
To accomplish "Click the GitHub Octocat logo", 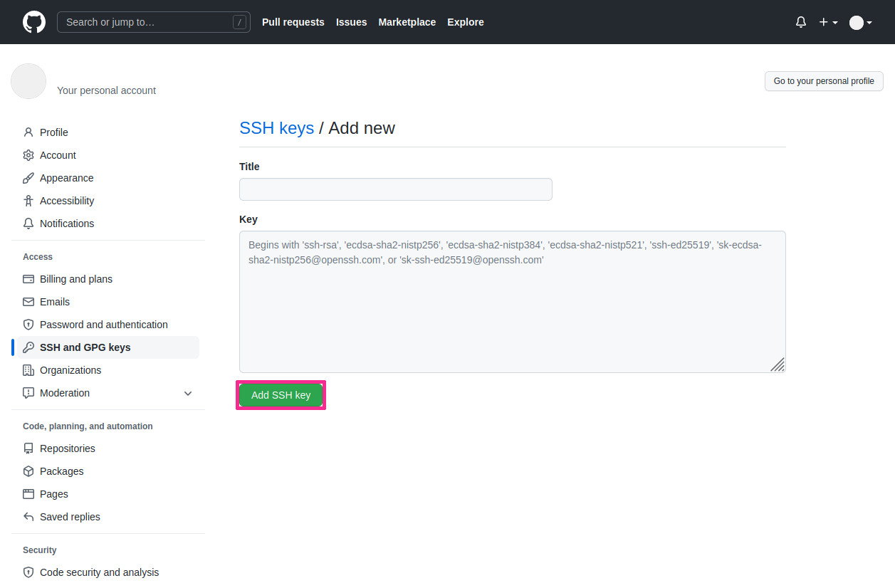I will [34, 22].
